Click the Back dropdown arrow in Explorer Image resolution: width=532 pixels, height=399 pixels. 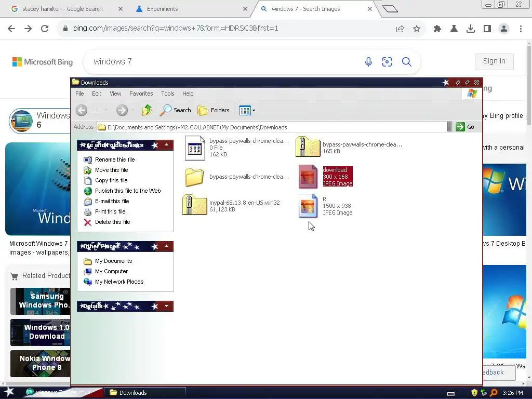pyautogui.click(x=106, y=110)
